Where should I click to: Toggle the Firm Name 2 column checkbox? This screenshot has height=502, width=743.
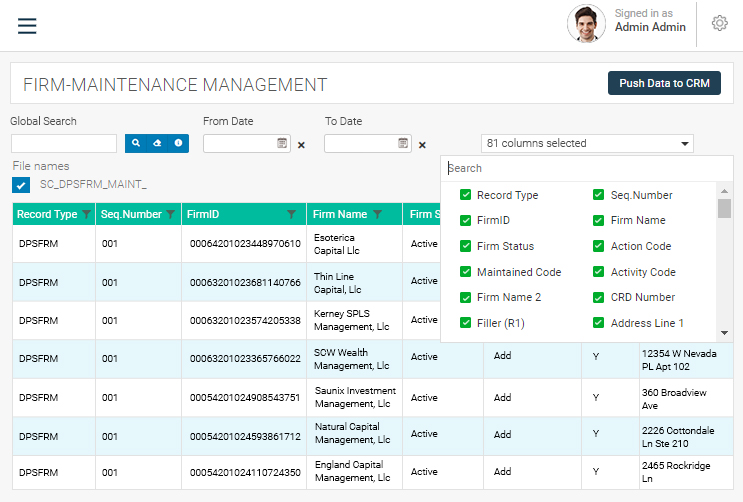465,297
